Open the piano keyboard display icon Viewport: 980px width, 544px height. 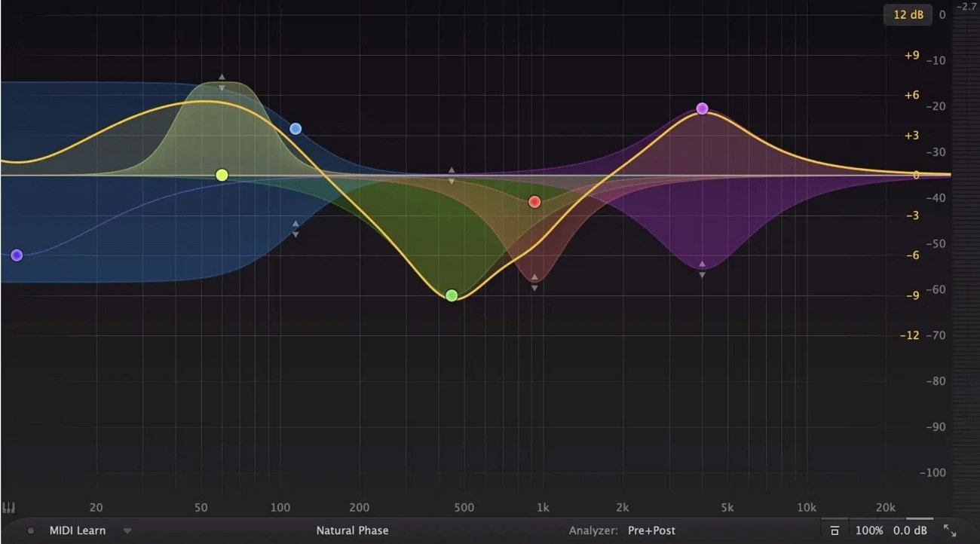9,507
